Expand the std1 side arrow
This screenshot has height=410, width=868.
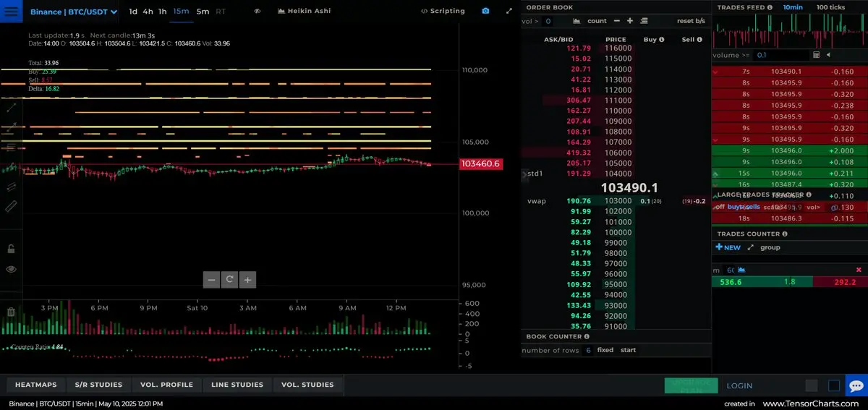[524, 174]
